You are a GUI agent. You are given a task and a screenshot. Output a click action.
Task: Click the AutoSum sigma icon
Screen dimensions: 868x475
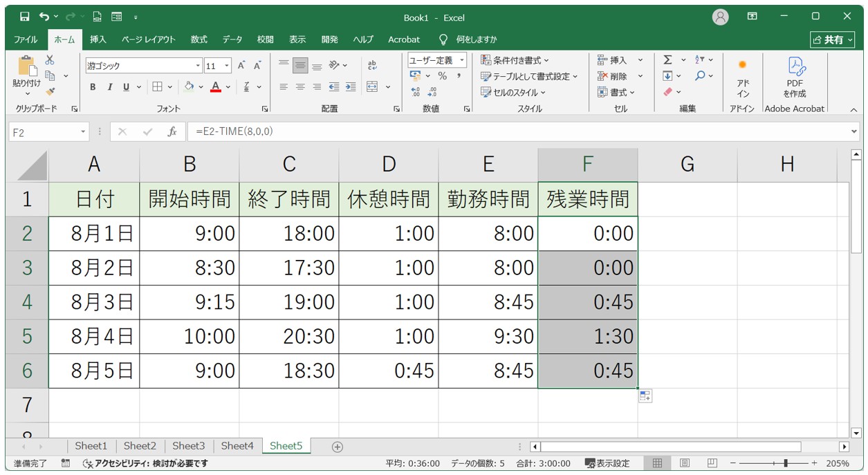click(667, 60)
